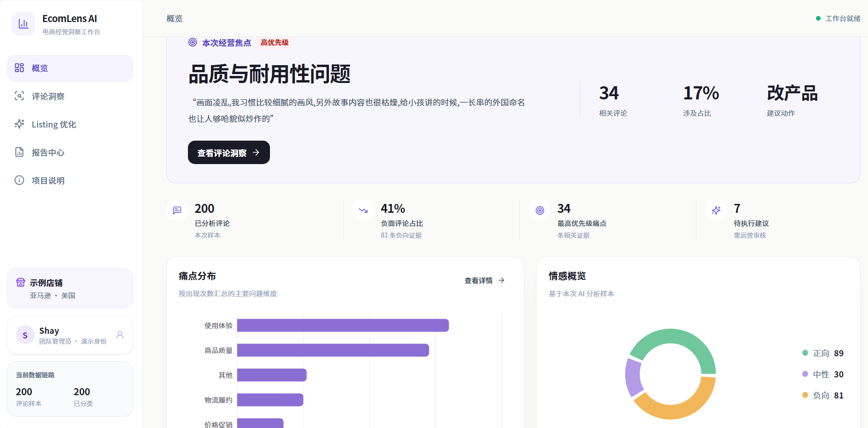Open the Listing 优化 sidebar menu item

(70, 124)
